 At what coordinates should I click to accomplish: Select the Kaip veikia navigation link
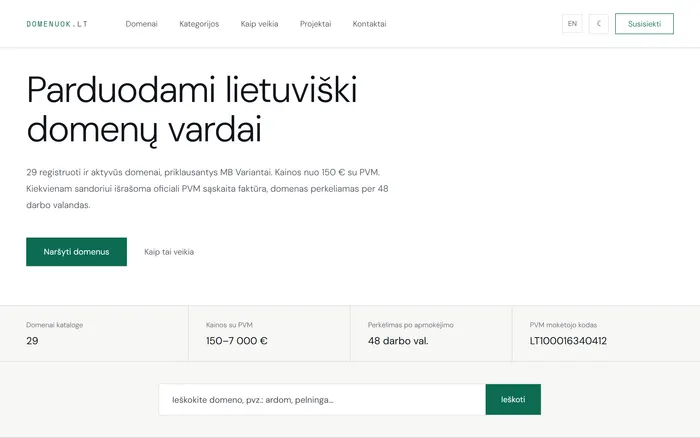coord(259,24)
